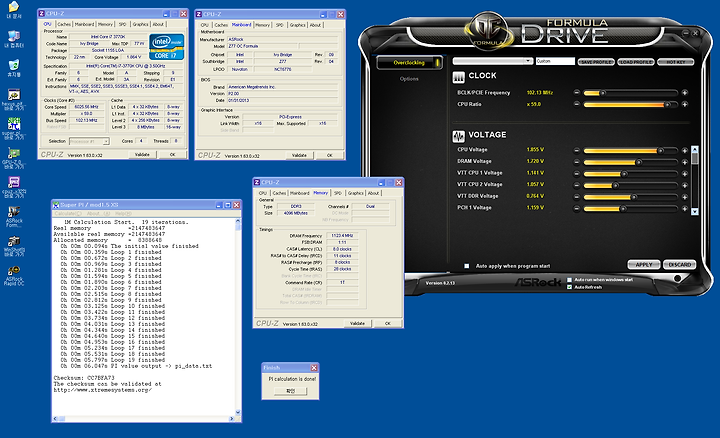Open Options section in Formula Drive
Image resolution: width=720 pixels, height=438 pixels.
click(x=409, y=79)
